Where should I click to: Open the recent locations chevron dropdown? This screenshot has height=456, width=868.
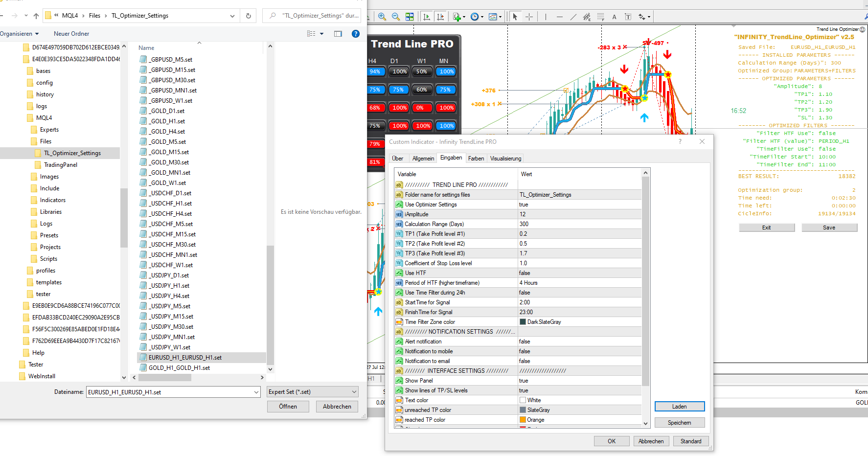25,16
